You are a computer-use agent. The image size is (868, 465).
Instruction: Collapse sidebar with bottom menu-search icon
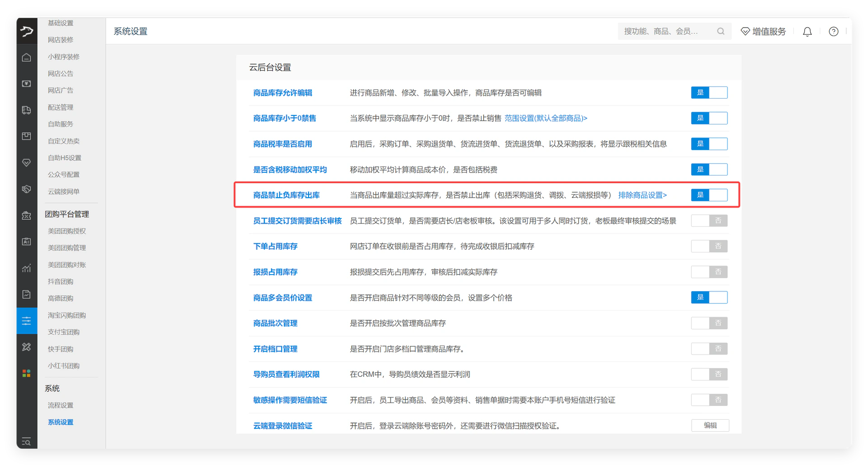pos(27,441)
